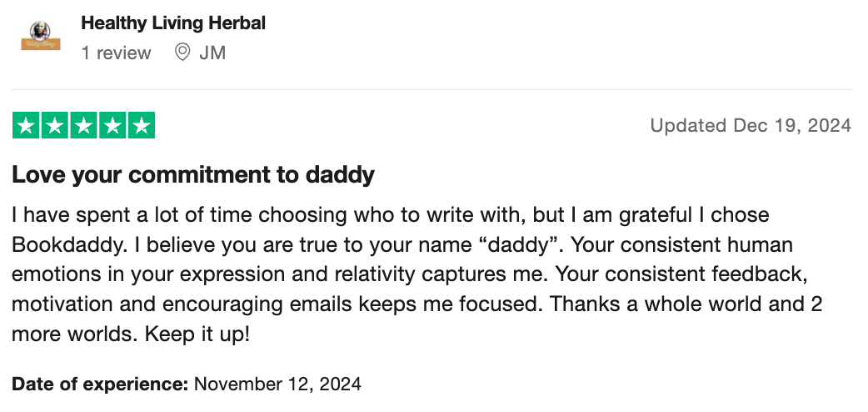Click the "1 review" count text

click(x=116, y=53)
